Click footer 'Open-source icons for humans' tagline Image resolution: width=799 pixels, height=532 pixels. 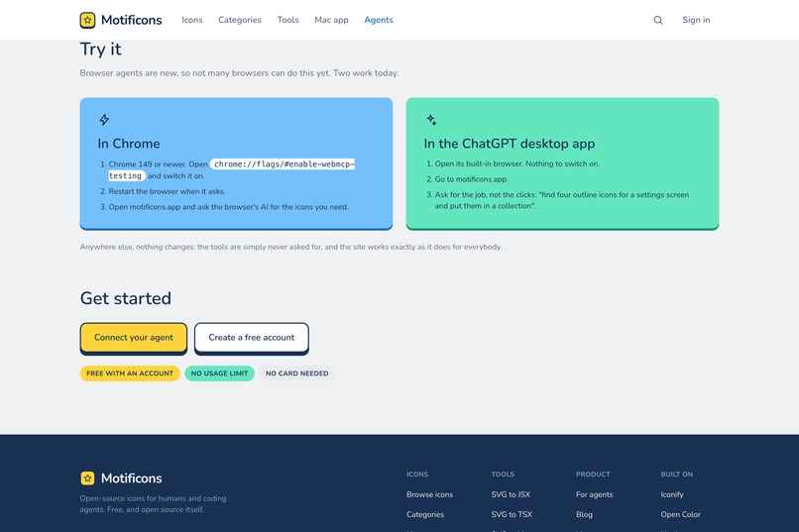click(153, 504)
